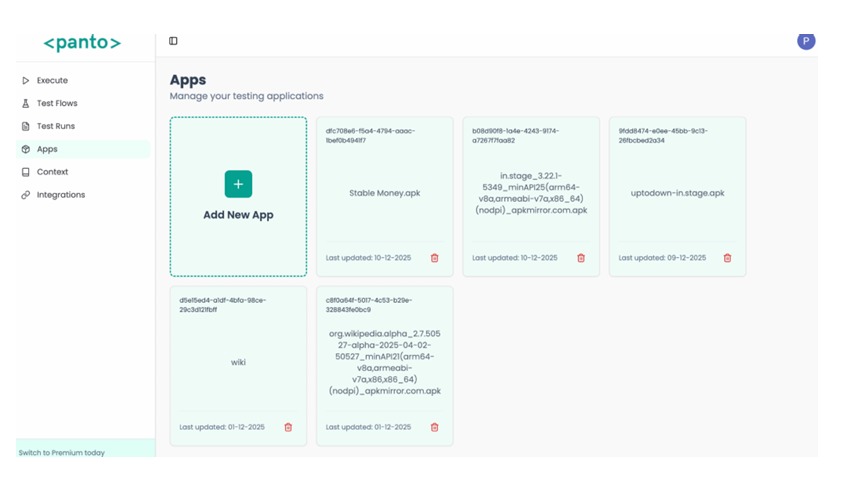Open the Context section
This screenshot has height=483, width=856.
click(52, 172)
